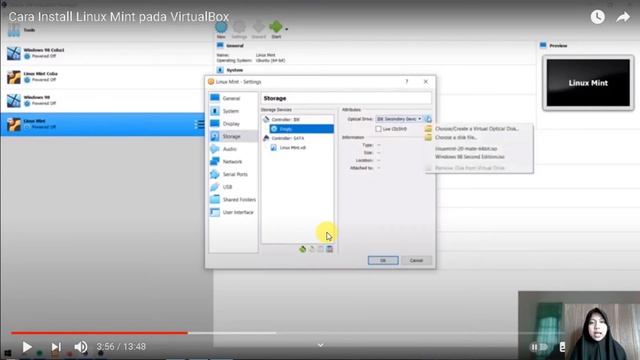The image size is (640, 360).
Task: Open General category in Settings dialog
Action: [x=233, y=98]
